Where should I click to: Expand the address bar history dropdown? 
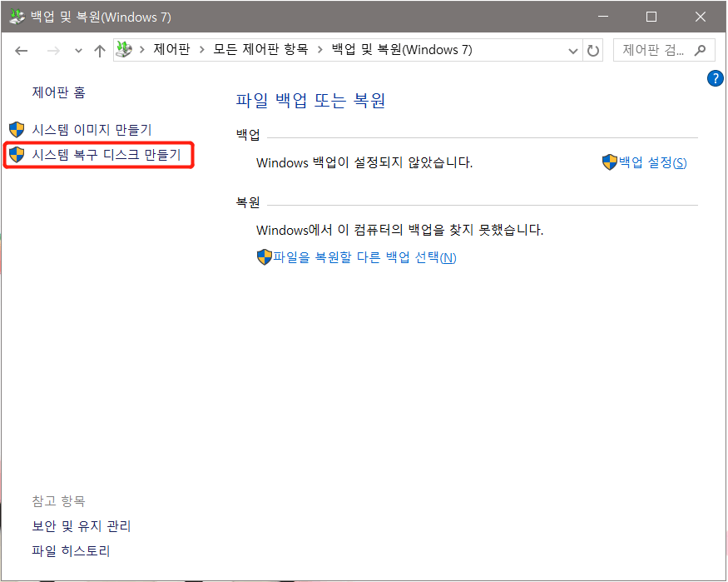(x=572, y=51)
